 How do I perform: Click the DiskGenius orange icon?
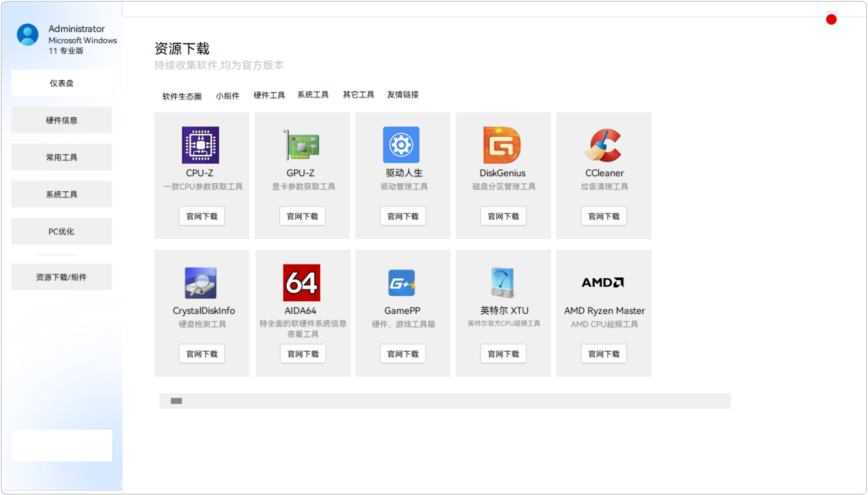pyautogui.click(x=502, y=145)
